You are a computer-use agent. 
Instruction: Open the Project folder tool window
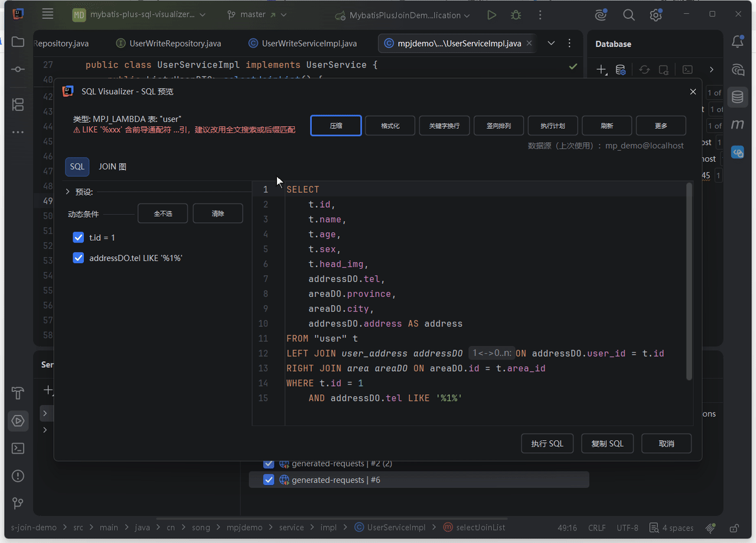coord(18,42)
